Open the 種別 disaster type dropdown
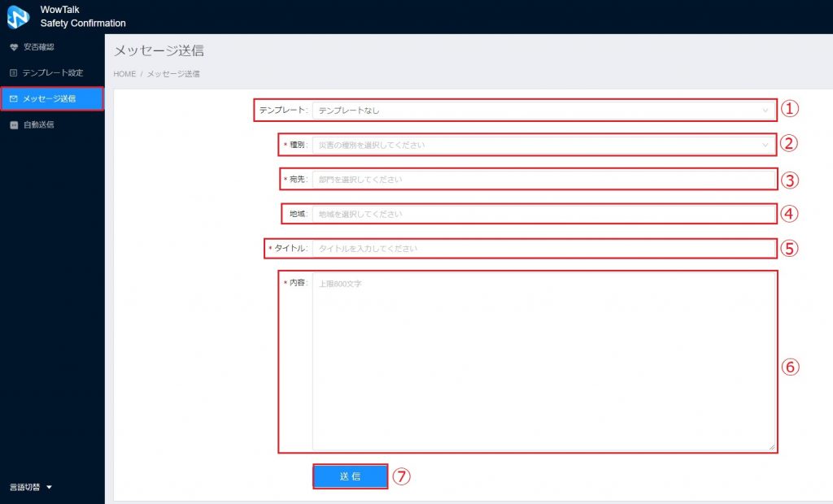 543,145
